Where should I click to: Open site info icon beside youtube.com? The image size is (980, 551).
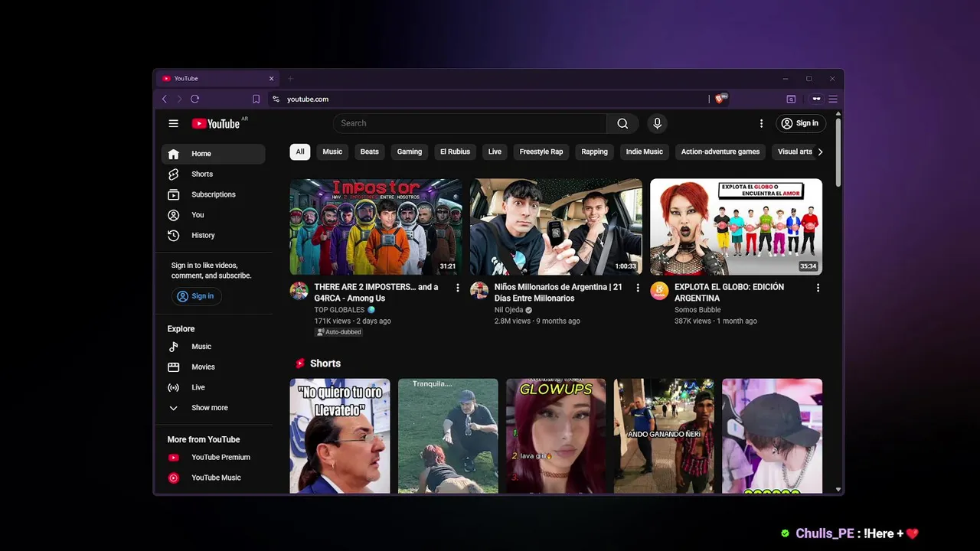(x=276, y=99)
